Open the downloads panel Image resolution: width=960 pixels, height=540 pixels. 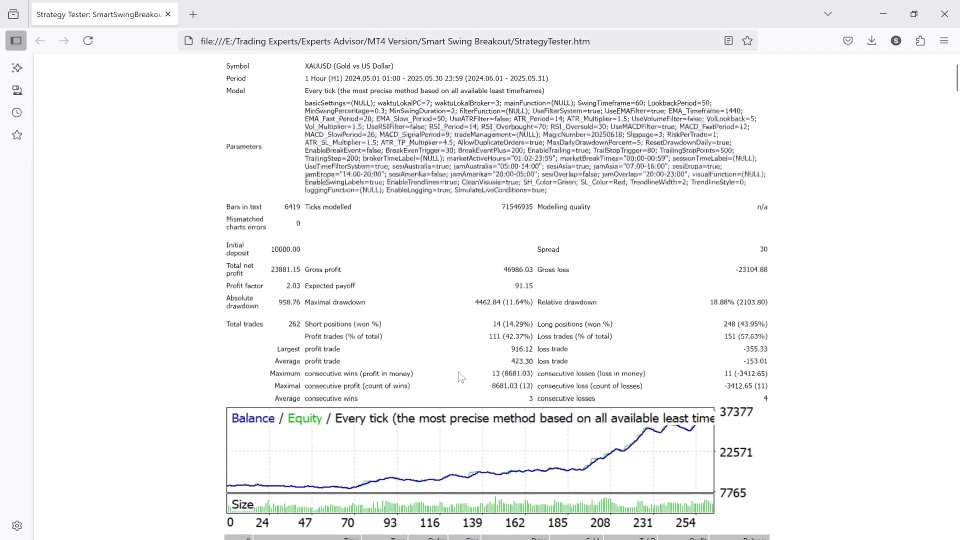click(872, 41)
